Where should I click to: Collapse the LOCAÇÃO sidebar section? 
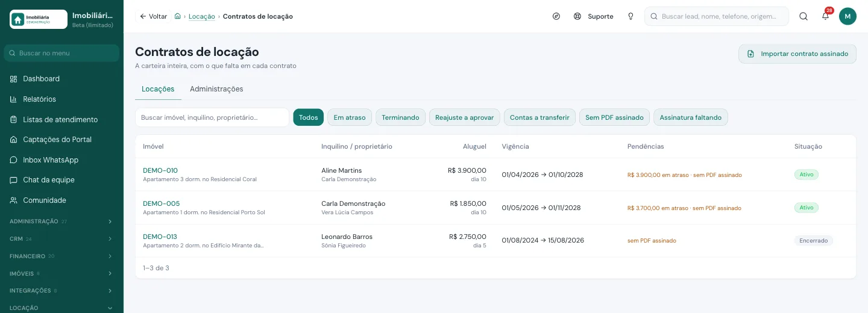61,308
